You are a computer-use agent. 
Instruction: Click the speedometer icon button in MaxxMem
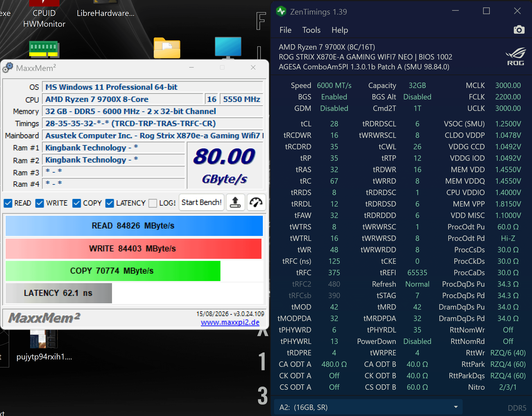point(256,202)
